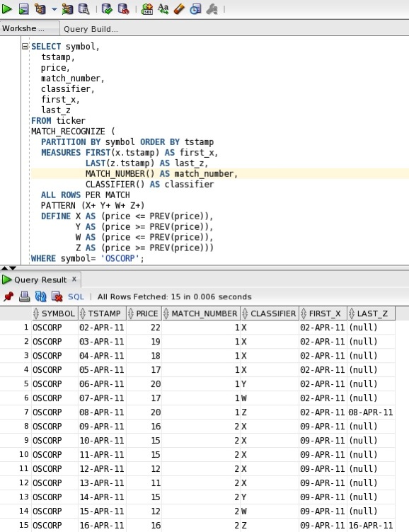Click the FROM ticker line in editor
The height and width of the screenshot is (532, 409).
tap(59, 121)
